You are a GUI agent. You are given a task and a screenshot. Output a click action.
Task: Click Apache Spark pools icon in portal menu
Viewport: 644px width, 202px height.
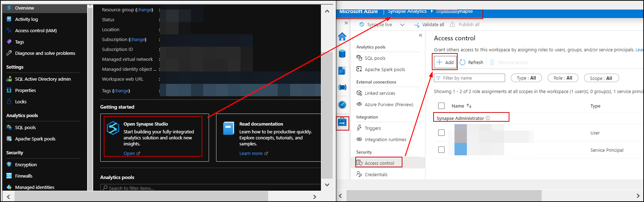click(x=9, y=139)
